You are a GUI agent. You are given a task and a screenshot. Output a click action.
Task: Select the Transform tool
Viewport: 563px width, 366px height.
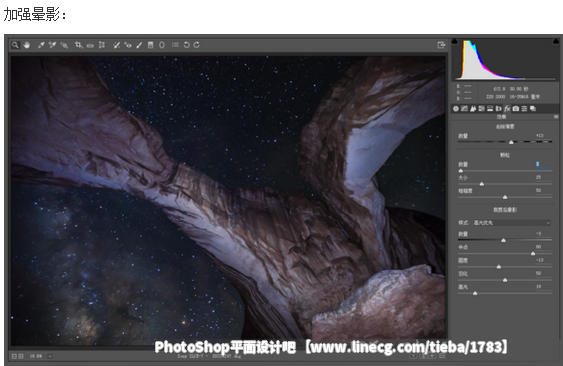(x=102, y=45)
